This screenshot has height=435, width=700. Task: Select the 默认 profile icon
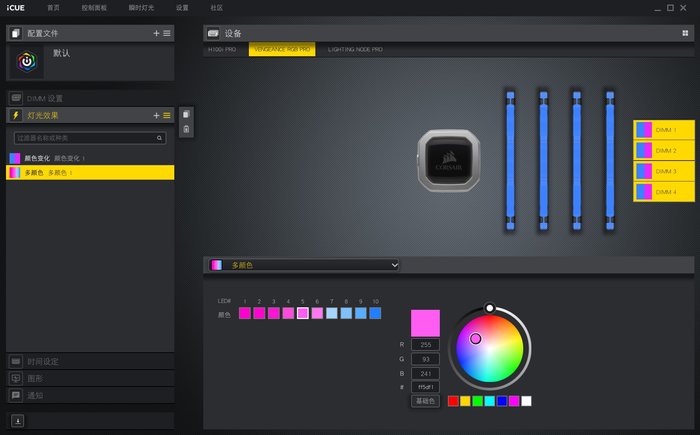click(26, 61)
